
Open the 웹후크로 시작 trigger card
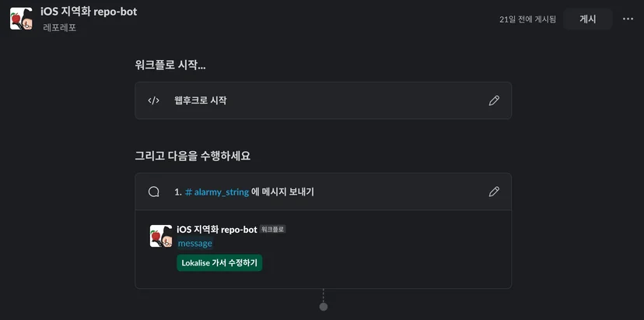point(324,100)
